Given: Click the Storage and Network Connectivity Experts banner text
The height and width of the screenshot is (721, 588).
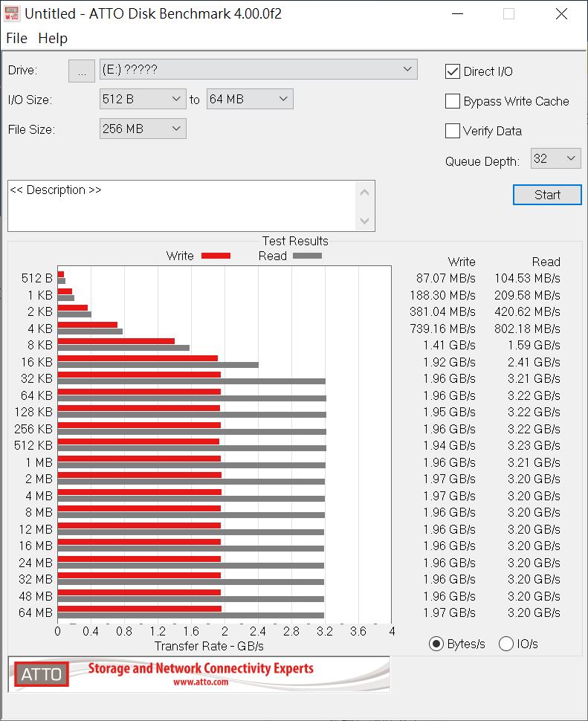Looking at the screenshot, I should (201, 668).
